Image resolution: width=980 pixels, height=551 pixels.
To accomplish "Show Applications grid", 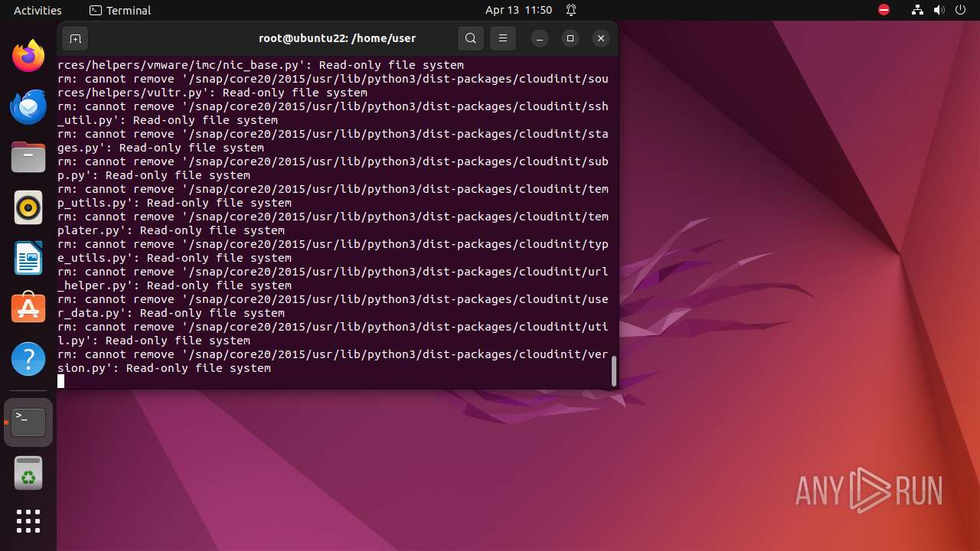I will [x=28, y=521].
